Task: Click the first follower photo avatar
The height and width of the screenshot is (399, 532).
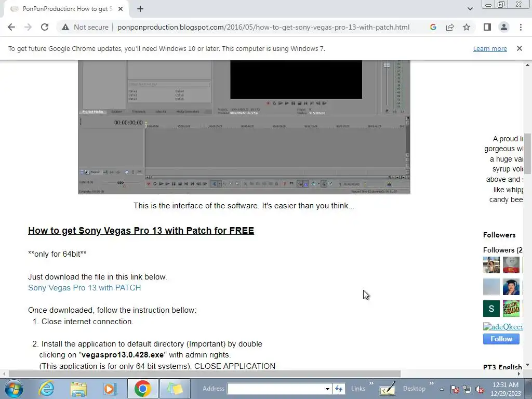Action: tap(491, 265)
